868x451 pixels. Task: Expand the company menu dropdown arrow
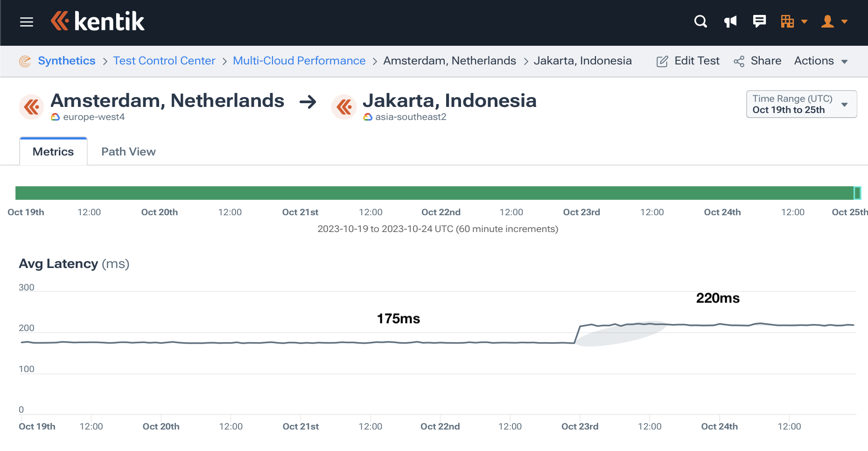click(x=805, y=22)
